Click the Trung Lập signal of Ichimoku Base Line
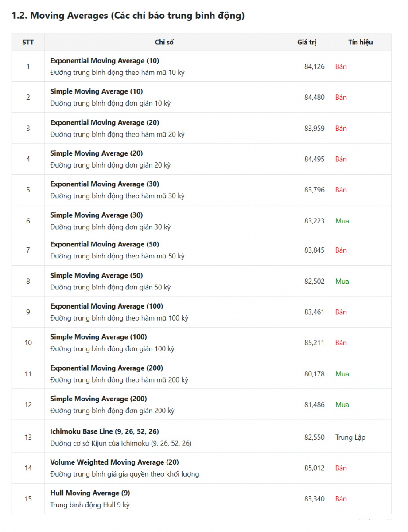 (350, 438)
